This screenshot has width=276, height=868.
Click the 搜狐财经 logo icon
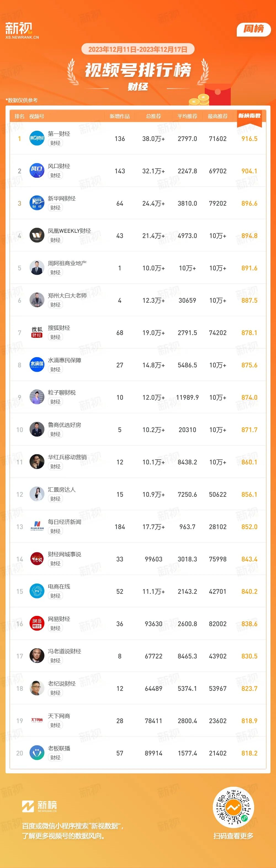tap(37, 332)
